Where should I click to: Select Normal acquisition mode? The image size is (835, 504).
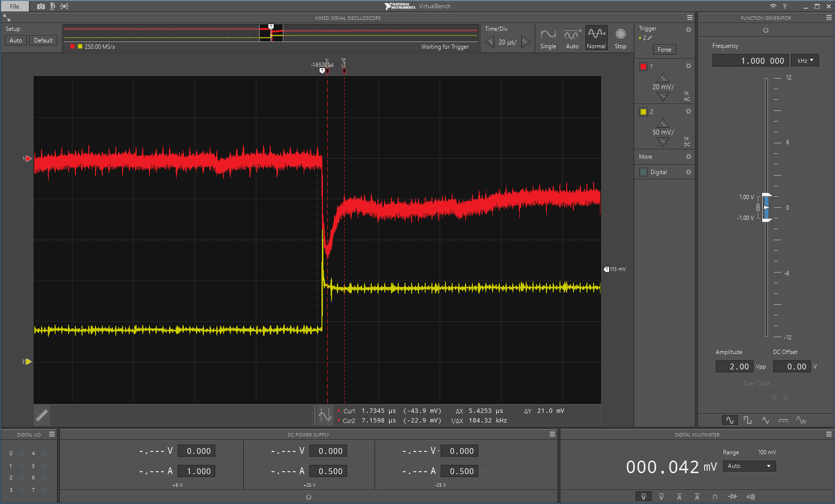597,38
